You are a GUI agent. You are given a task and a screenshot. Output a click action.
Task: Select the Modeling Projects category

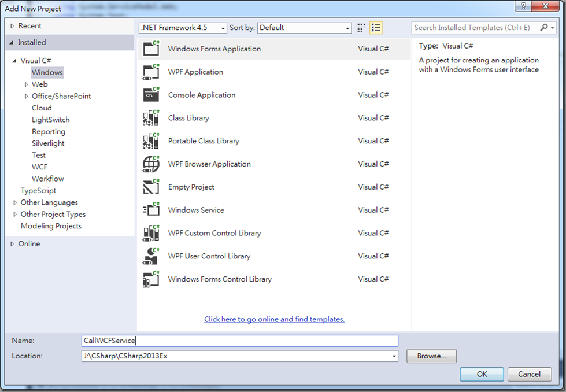click(x=51, y=226)
